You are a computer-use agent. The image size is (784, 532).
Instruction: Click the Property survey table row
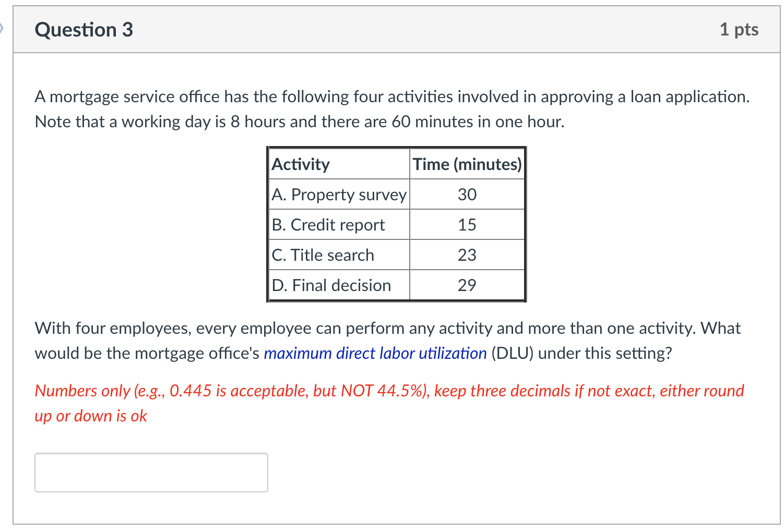click(x=339, y=194)
